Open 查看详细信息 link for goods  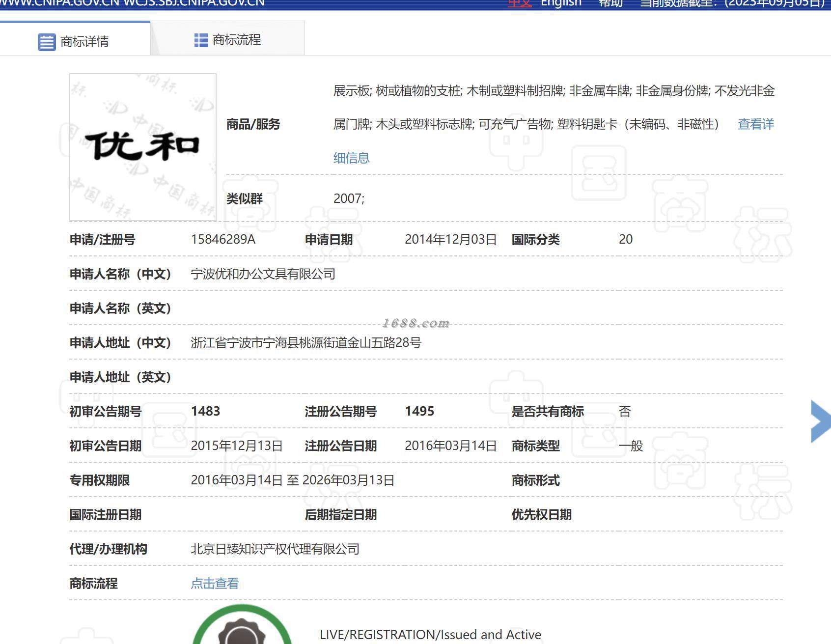[x=756, y=124]
